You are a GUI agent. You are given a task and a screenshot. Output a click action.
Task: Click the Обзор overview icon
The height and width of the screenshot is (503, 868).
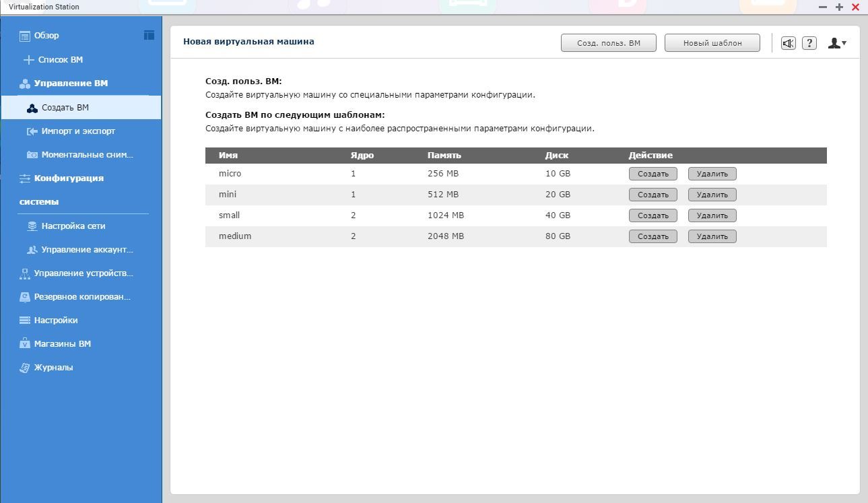pyautogui.click(x=25, y=36)
